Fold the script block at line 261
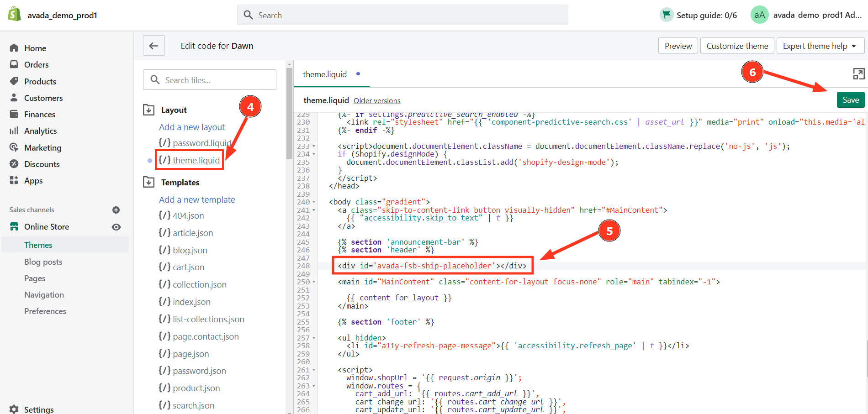 [314, 370]
